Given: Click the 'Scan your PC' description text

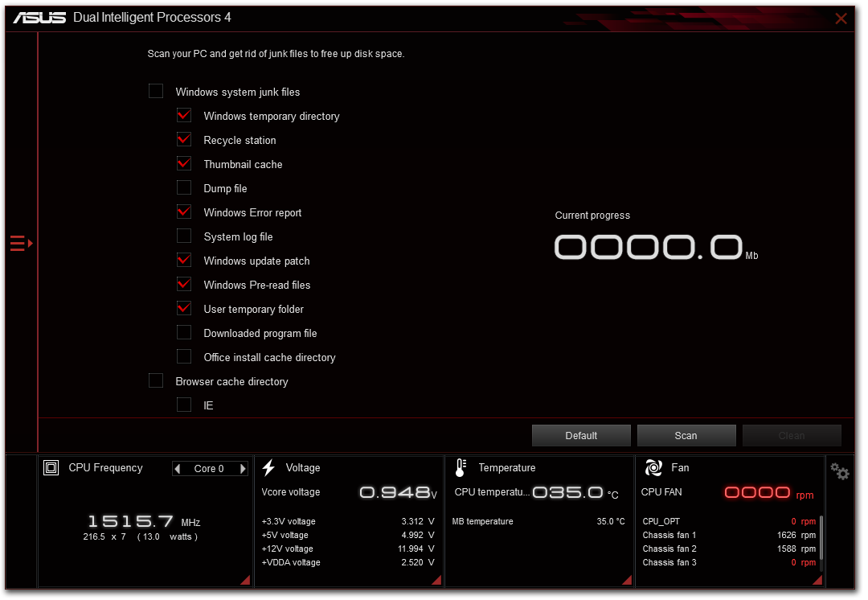Looking at the screenshot, I should (x=276, y=54).
